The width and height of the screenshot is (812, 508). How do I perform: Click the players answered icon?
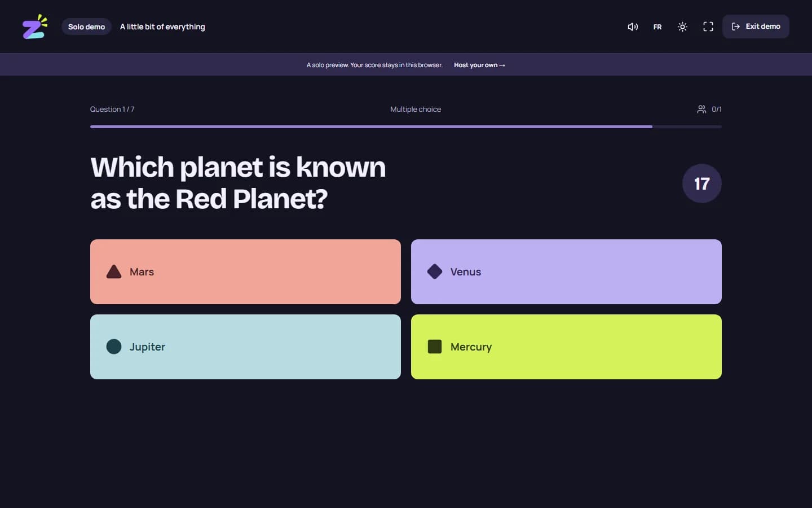[x=701, y=110]
